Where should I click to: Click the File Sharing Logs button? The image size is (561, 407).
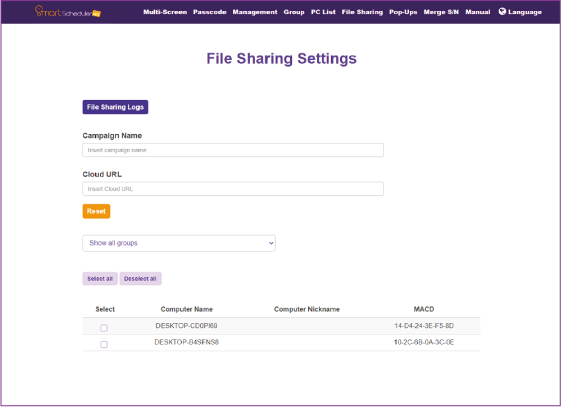[x=115, y=107]
